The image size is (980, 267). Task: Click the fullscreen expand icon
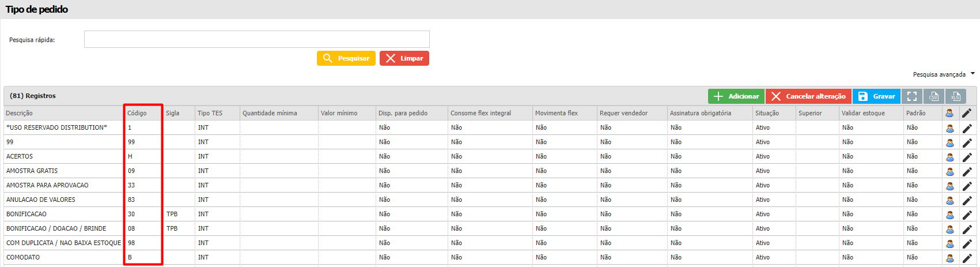tap(912, 96)
